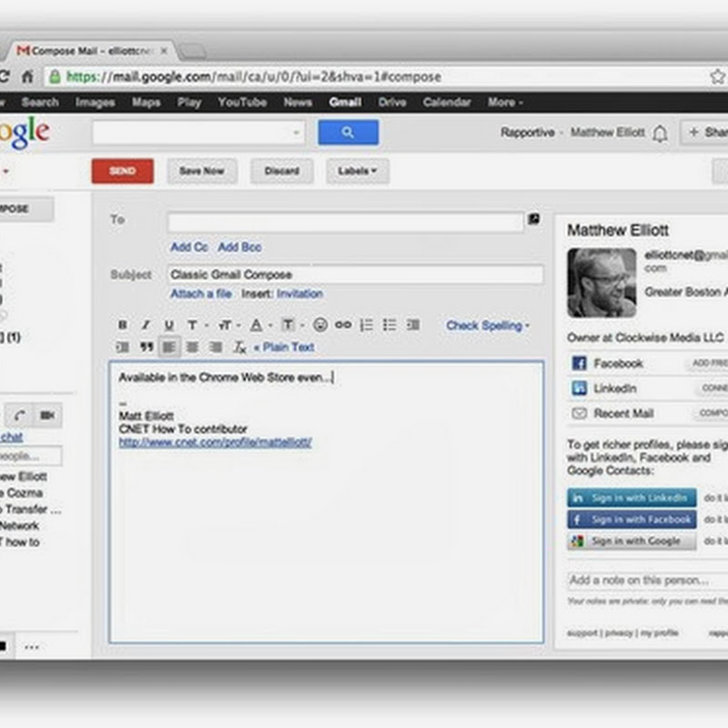Screen dimensions: 728x728
Task: Click the Add Bcc link
Action: [239, 247]
